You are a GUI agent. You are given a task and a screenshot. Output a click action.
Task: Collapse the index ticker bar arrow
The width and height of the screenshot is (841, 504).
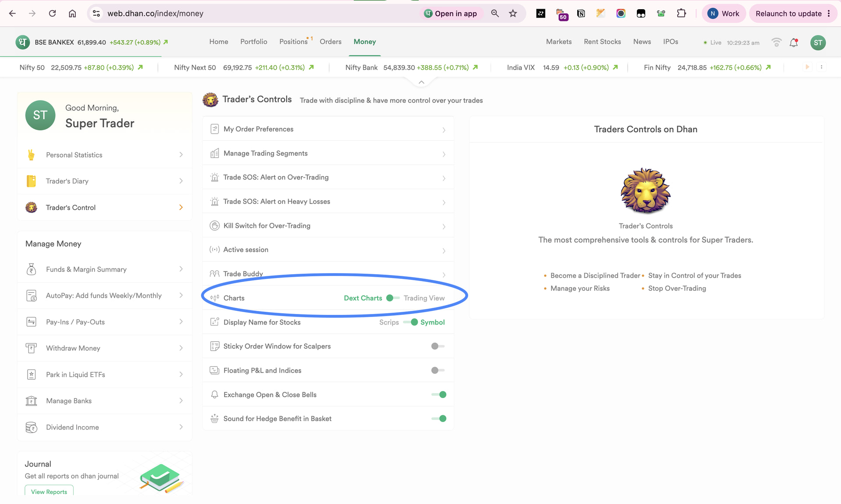[421, 82]
